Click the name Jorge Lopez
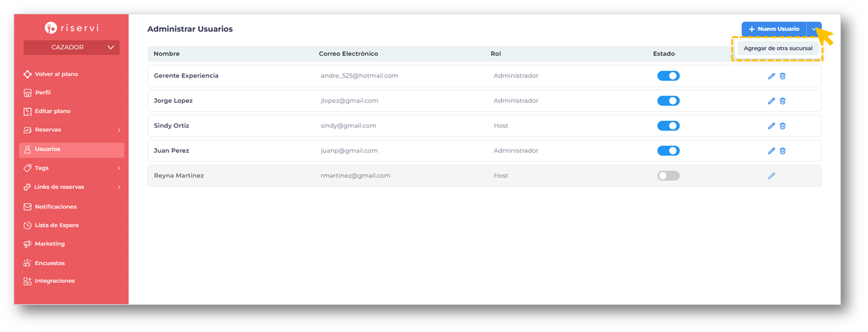 (173, 101)
